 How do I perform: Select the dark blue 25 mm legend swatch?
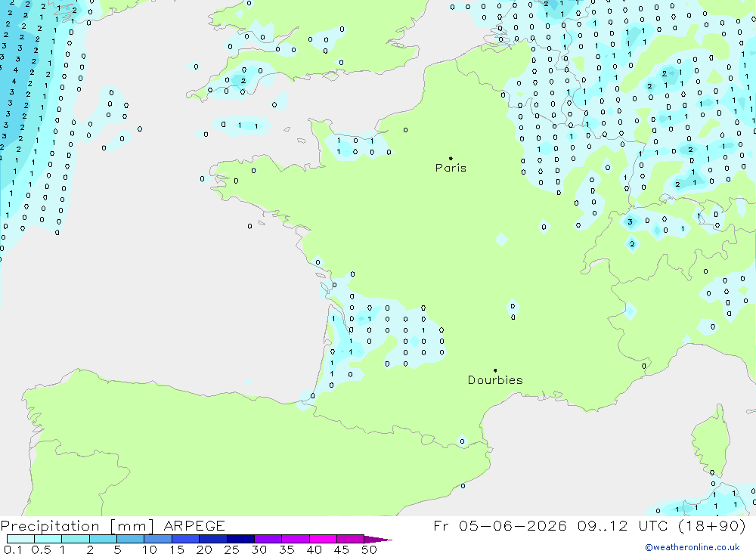coord(240,539)
